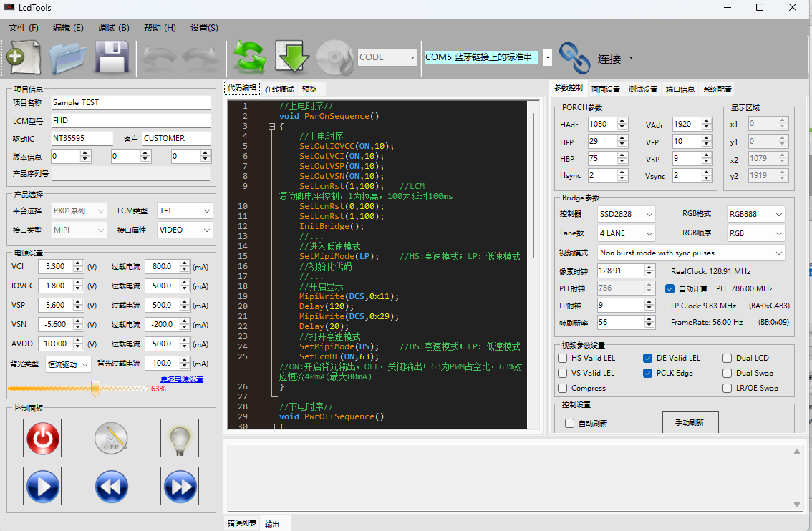Expand the 4 LANE dropdown
This screenshot has width=812, height=531.
(x=626, y=233)
